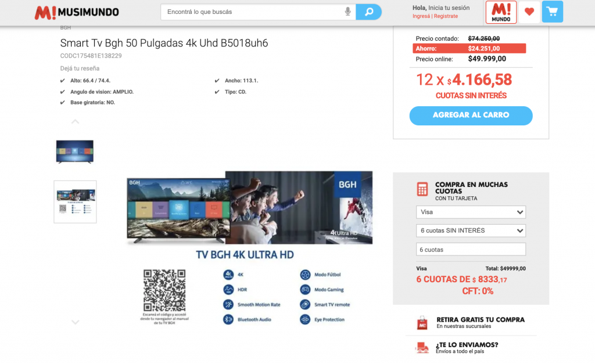This screenshot has width=595, height=364.
Task: Open the Visa card dropdown
Action: pyautogui.click(x=471, y=212)
